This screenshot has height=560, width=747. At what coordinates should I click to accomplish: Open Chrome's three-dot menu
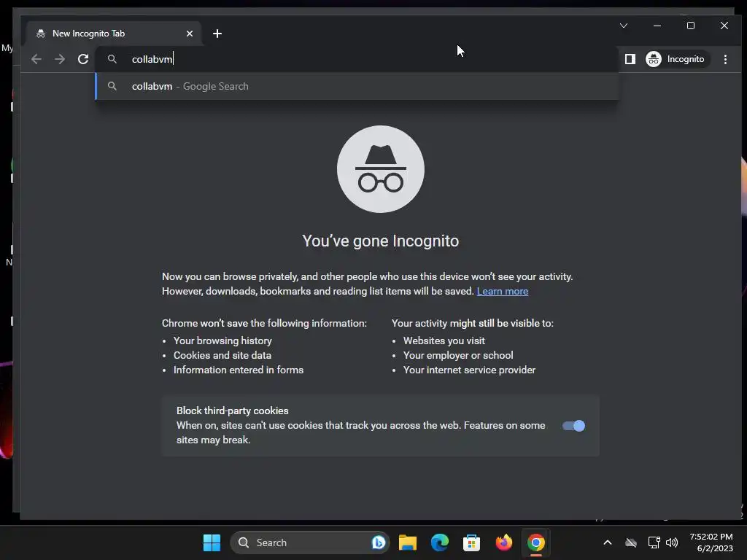(x=725, y=59)
